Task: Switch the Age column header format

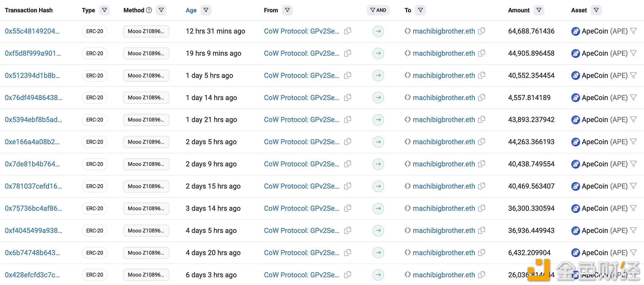Action: (x=191, y=10)
